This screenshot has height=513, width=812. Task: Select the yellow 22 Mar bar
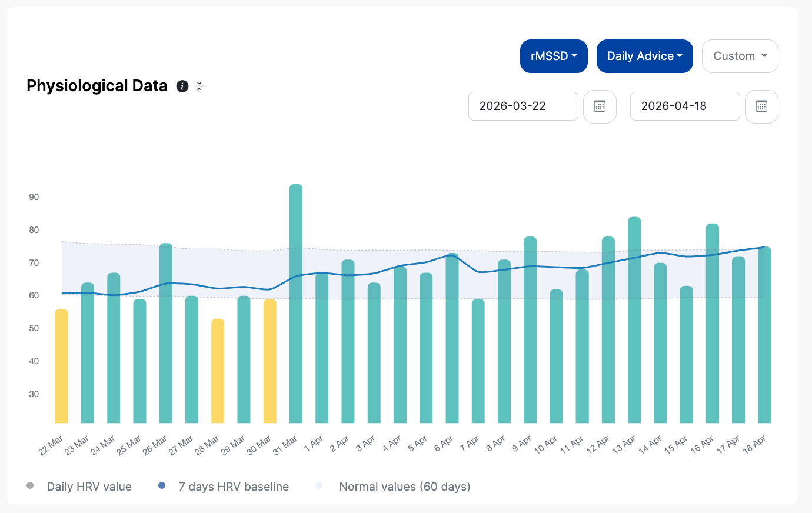coord(62,366)
